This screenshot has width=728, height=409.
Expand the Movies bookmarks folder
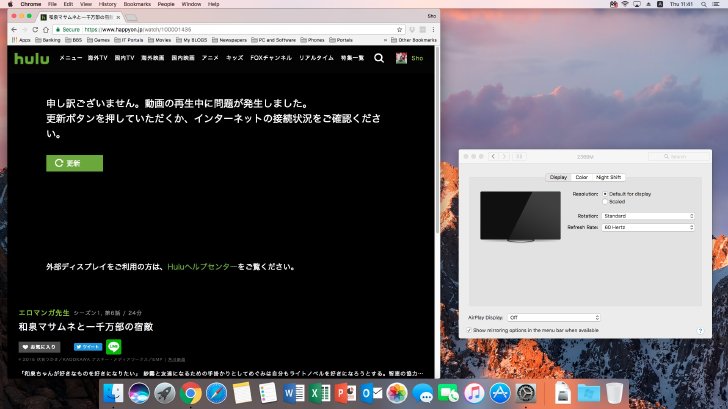click(159, 40)
